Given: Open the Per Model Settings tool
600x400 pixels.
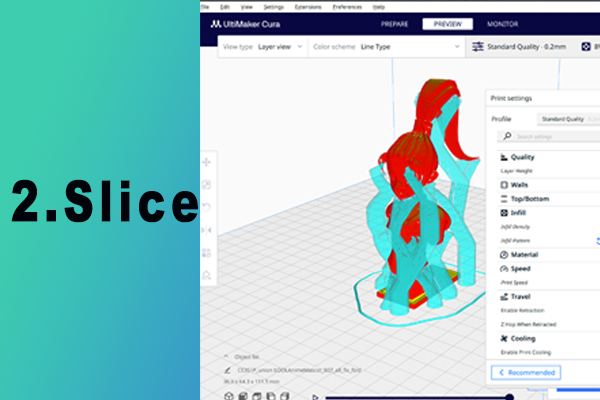Looking at the screenshot, I should [207, 253].
